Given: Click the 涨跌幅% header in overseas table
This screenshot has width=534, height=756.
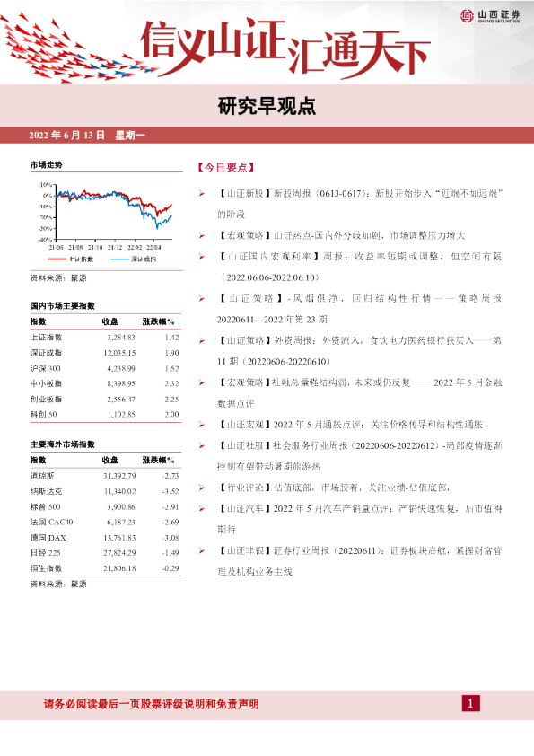Looking at the screenshot, I should click(x=159, y=460).
